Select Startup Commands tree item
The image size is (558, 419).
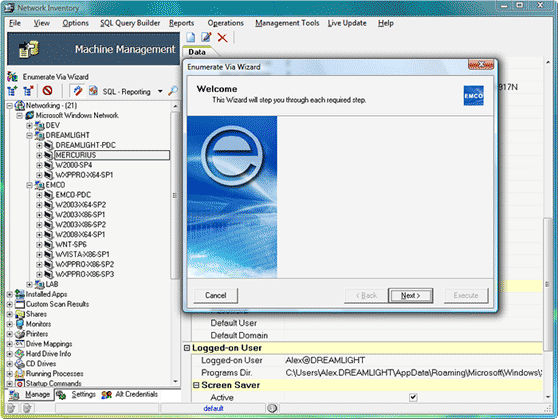coord(53,383)
